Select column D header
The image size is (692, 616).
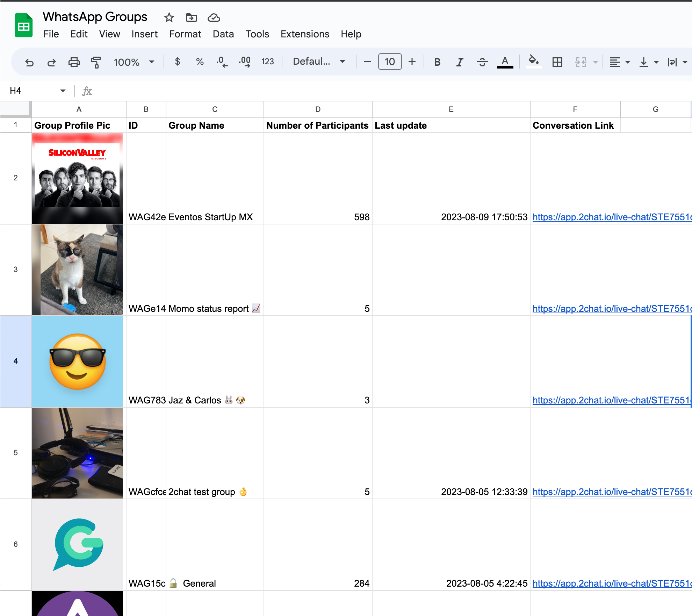pyautogui.click(x=318, y=109)
